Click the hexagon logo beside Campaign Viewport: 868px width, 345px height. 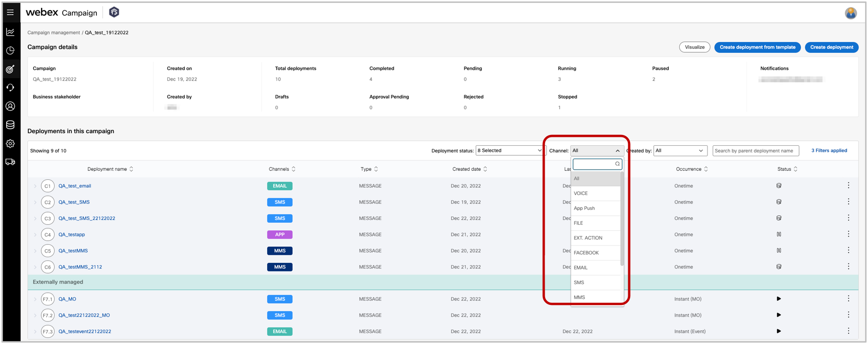click(x=114, y=12)
